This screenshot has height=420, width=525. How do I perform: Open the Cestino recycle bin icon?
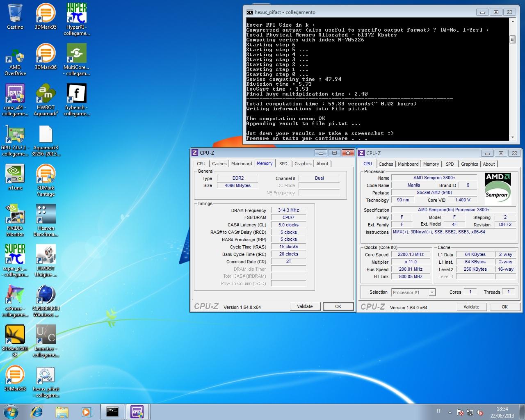tap(15, 16)
